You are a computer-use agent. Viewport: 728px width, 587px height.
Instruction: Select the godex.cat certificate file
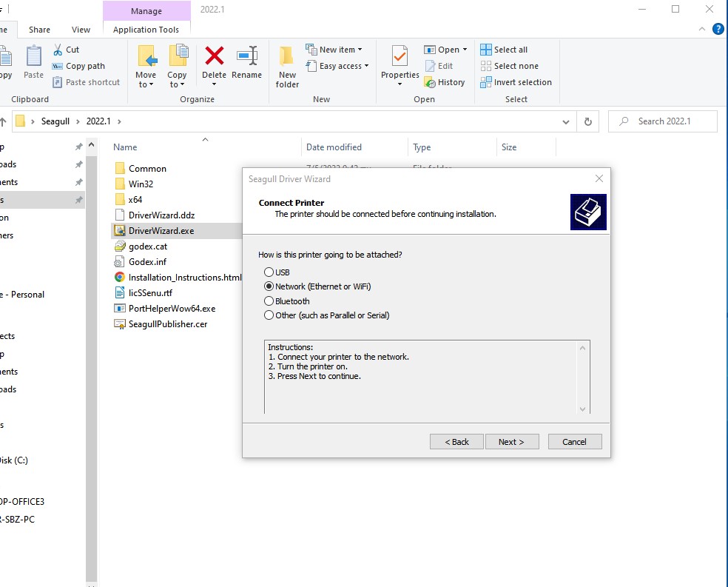[x=141, y=246]
